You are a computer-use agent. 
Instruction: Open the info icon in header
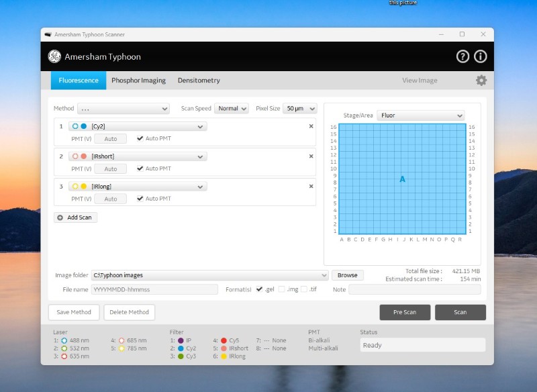pyautogui.click(x=480, y=56)
